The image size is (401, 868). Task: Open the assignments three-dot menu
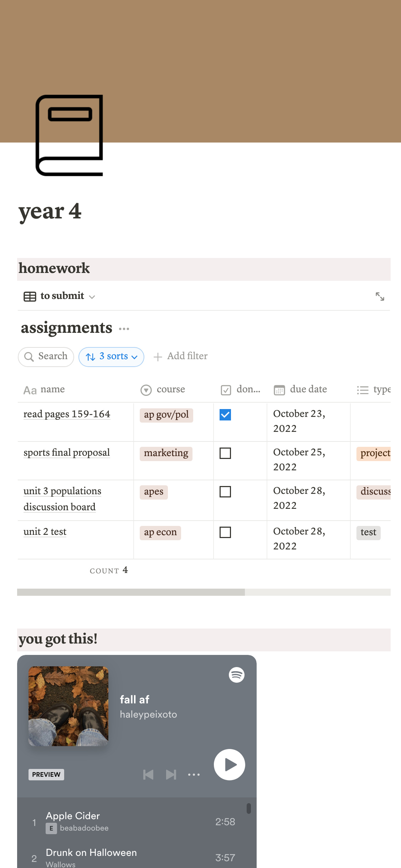pos(124,329)
